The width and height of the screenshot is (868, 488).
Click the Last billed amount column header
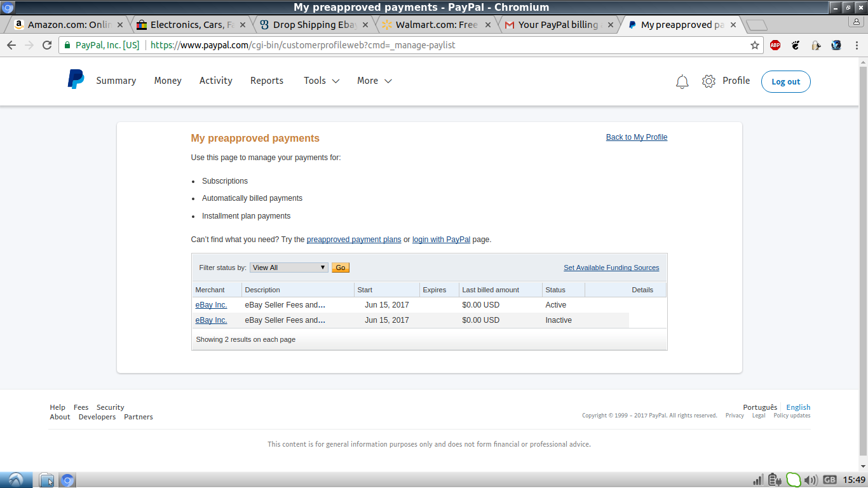[x=500, y=290]
